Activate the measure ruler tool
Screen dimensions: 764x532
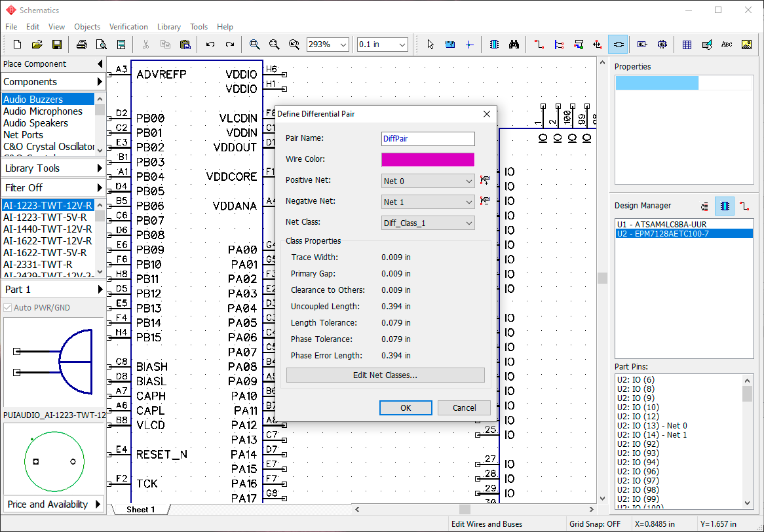click(450, 45)
